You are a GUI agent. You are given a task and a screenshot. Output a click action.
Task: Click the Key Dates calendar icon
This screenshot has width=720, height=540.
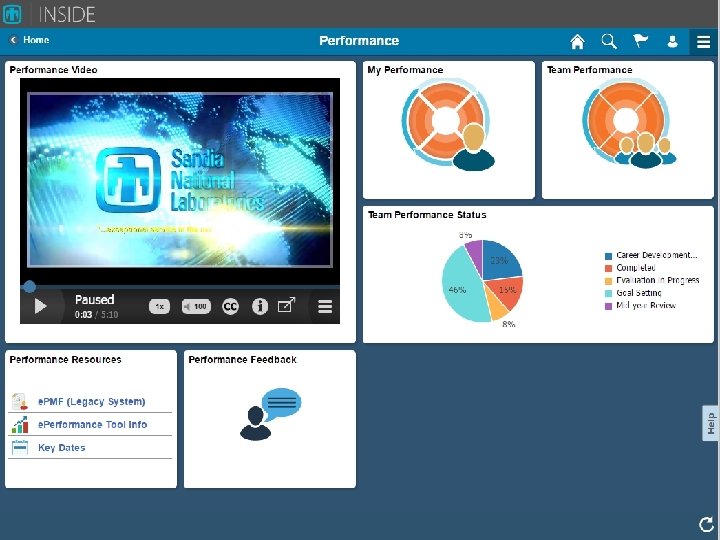[20, 447]
